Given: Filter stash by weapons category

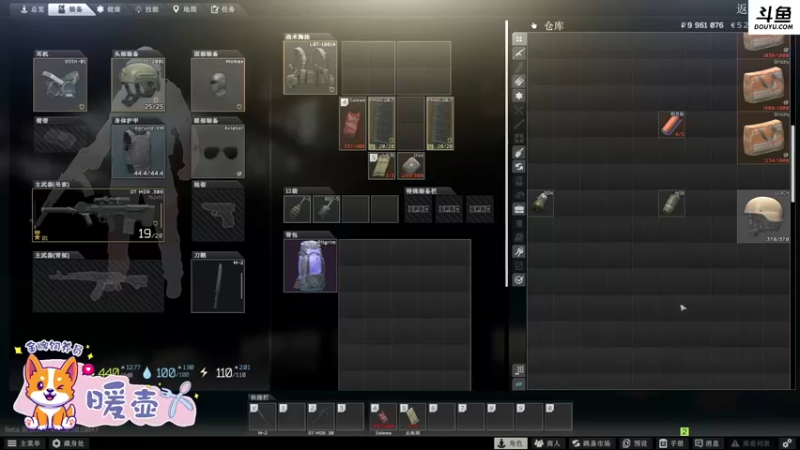Looking at the screenshot, I should (519, 53).
